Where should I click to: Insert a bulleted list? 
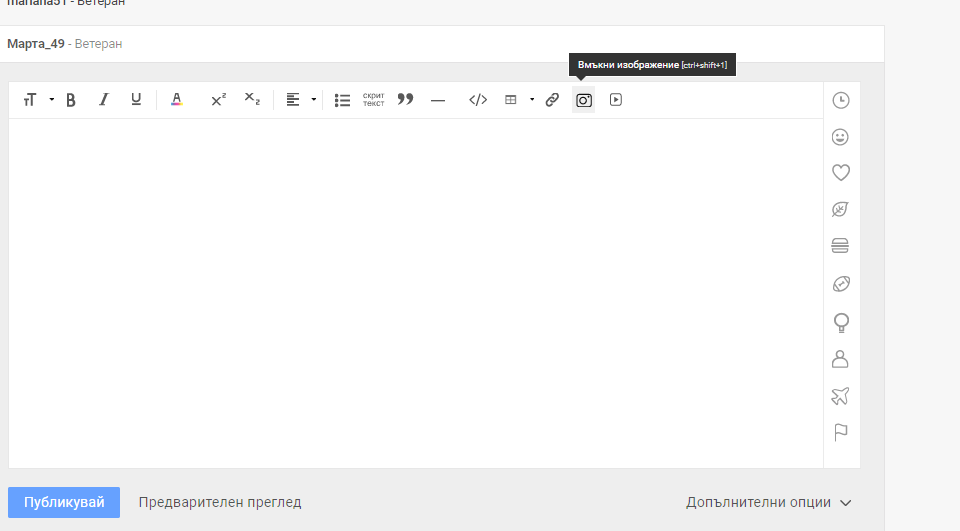click(x=342, y=100)
